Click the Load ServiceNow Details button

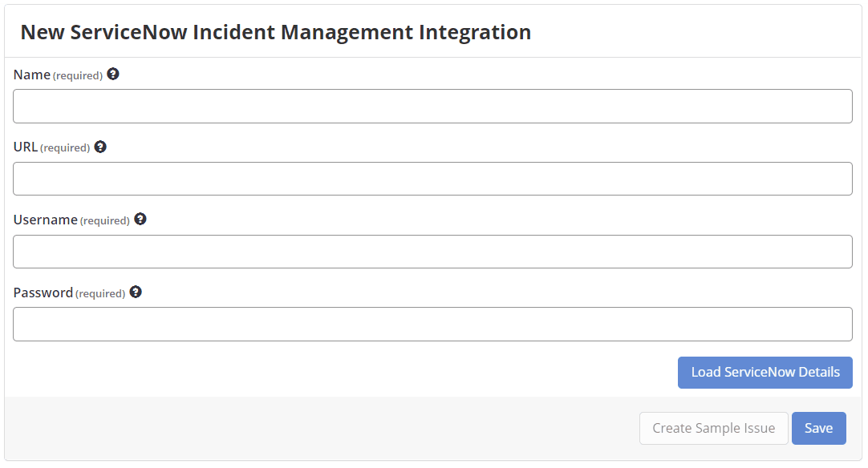pyautogui.click(x=765, y=372)
